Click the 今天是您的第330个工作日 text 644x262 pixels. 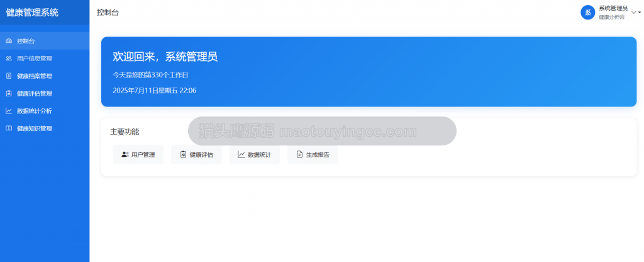(x=151, y=75)
